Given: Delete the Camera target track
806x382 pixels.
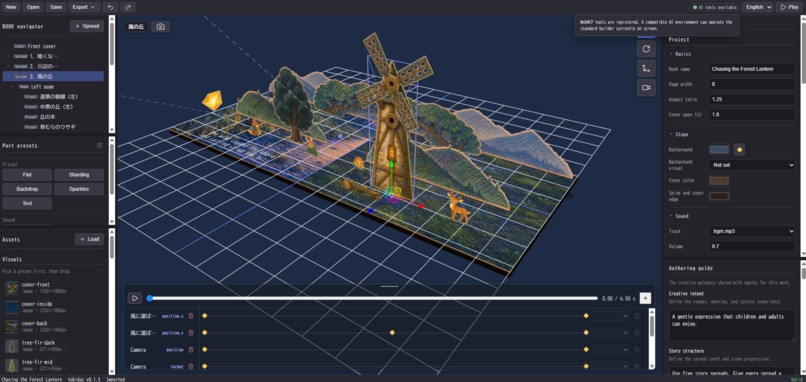Looking at the screenshot, I should point(191,367).
